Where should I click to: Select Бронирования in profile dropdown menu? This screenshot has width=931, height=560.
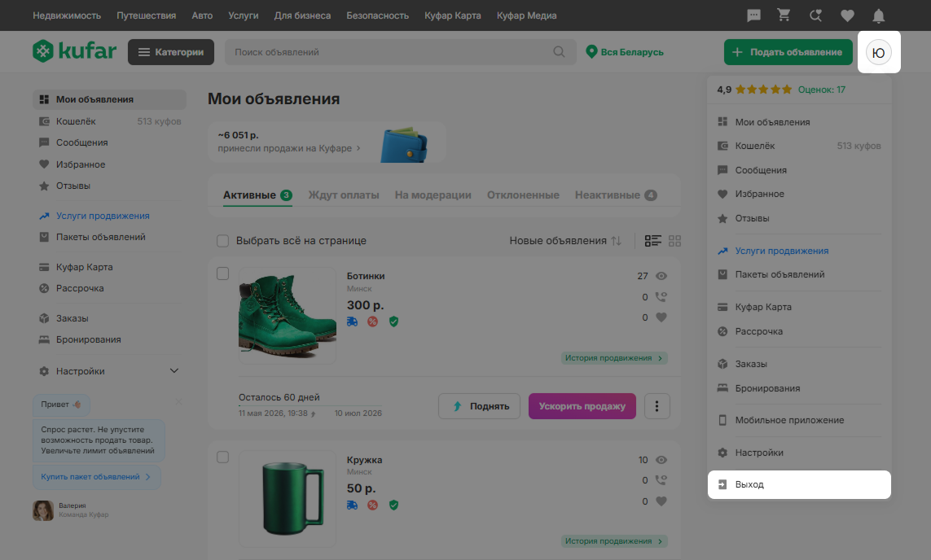point(799,388)
